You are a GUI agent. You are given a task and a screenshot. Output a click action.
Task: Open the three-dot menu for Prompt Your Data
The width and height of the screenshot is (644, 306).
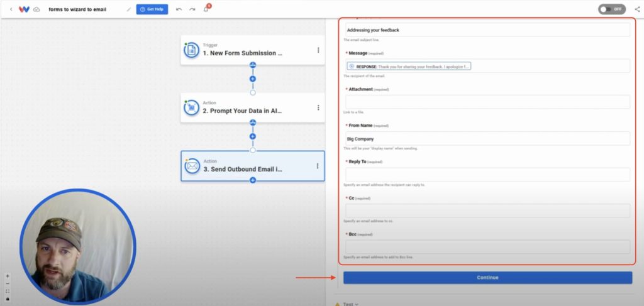pos(318,107)
